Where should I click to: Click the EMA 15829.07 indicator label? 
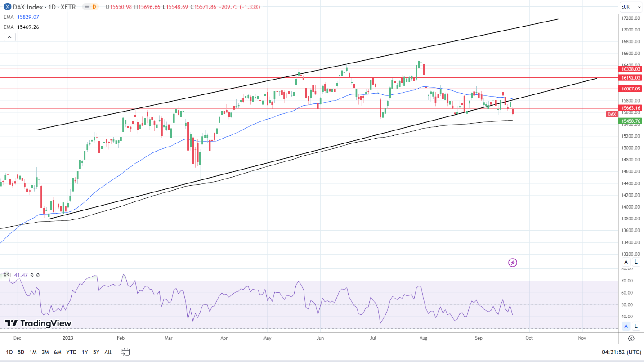click(22, 17)
